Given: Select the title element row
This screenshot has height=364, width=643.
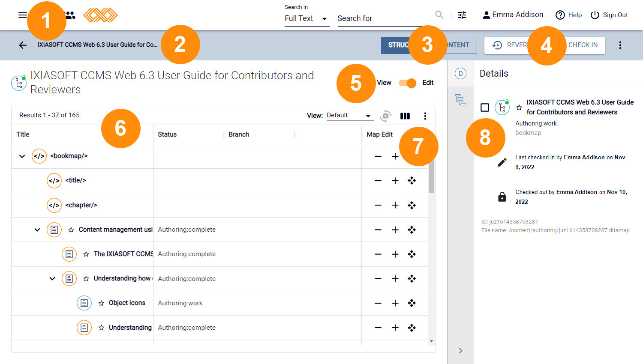Looking at the screenshot, I should pyautogui.click(x=219, y=181).
